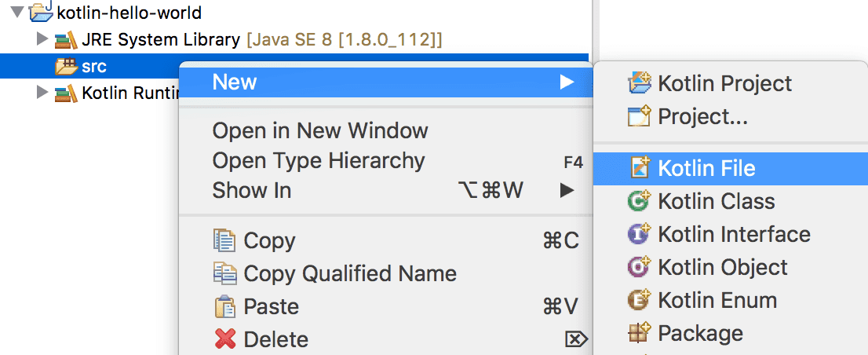Click the Kotlin Project icon
Viewport: 868px width, 355px height.
[x=640, y=83]
